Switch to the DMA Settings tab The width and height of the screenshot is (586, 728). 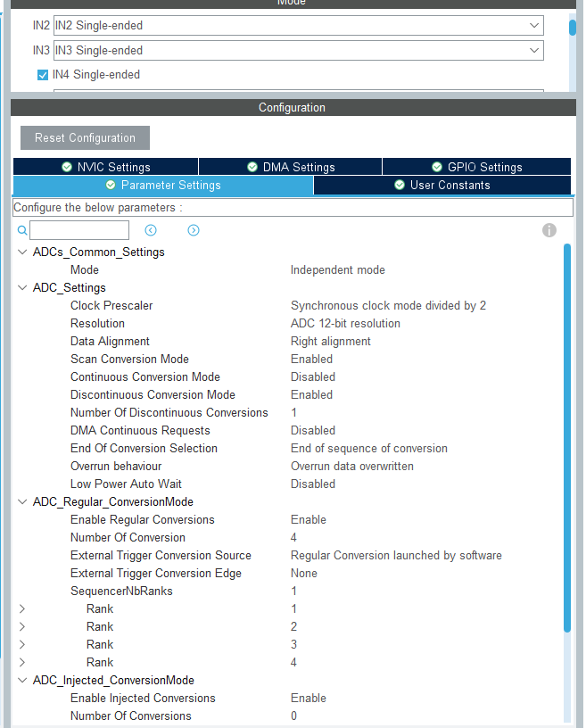pos(290,167)
